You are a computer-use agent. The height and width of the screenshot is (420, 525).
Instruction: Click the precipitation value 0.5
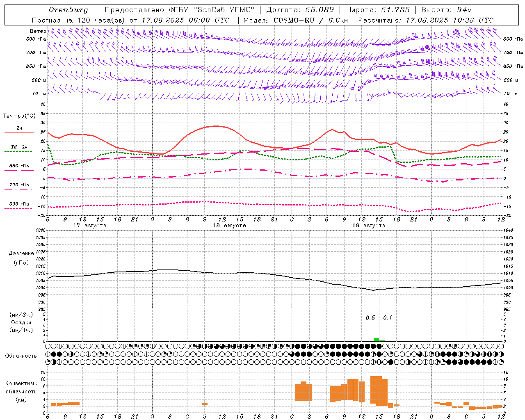pos(370,318)
